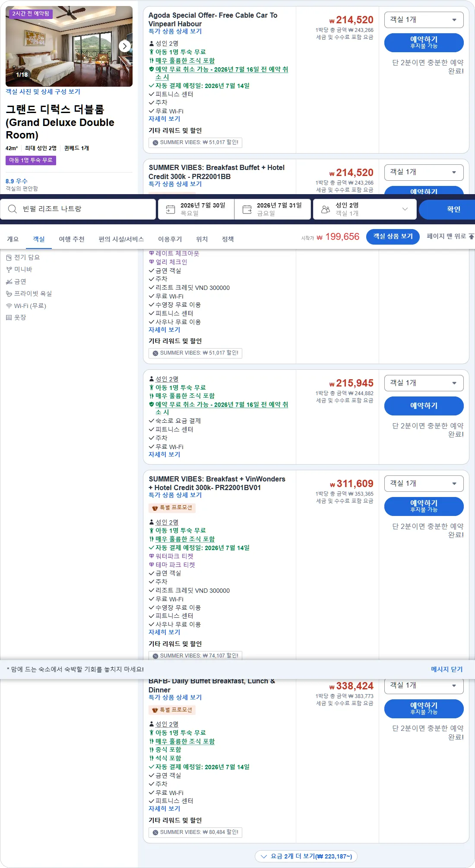
Task: Click the check-in calendar icon
Action: pyautogui.click(x=171, y=209)
